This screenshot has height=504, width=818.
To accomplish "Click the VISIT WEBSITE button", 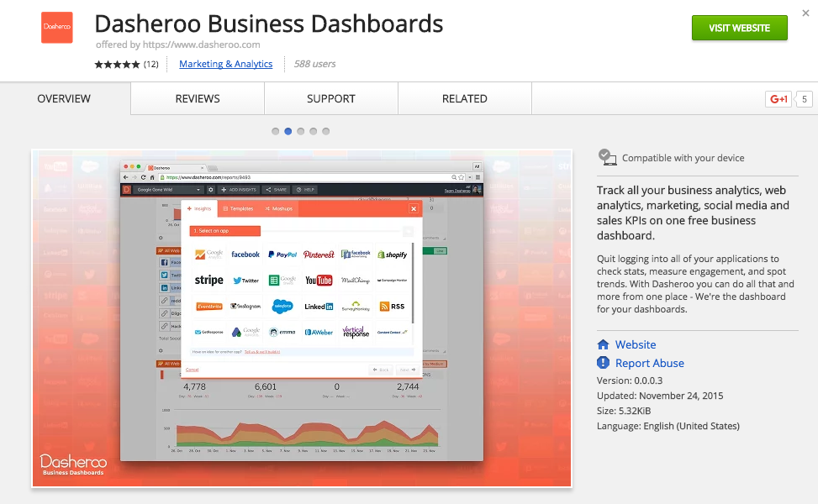I will 739,28.
